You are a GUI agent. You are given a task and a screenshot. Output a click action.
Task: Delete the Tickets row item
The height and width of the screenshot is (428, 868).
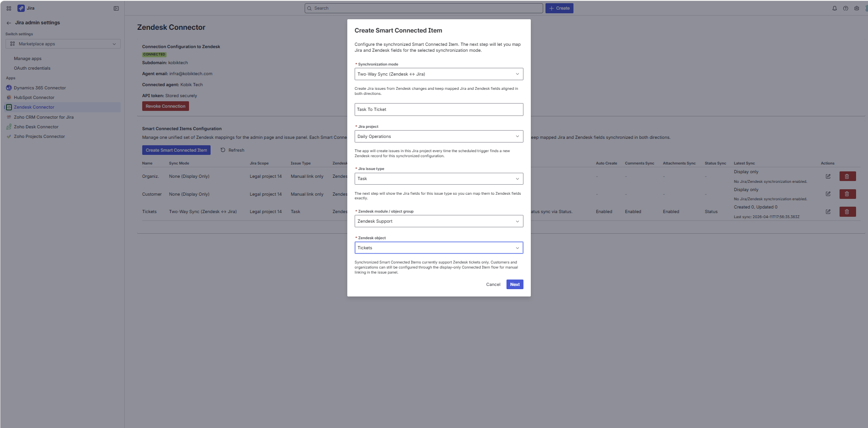[x=847, y=212]
